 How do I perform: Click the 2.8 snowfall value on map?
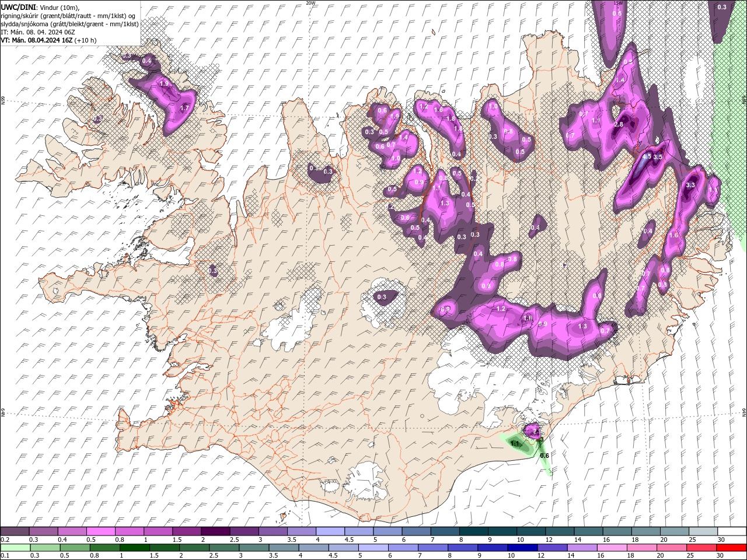619,125
